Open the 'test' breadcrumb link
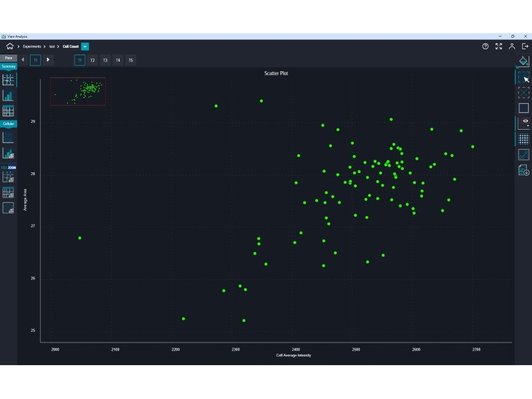 point(52,47)
